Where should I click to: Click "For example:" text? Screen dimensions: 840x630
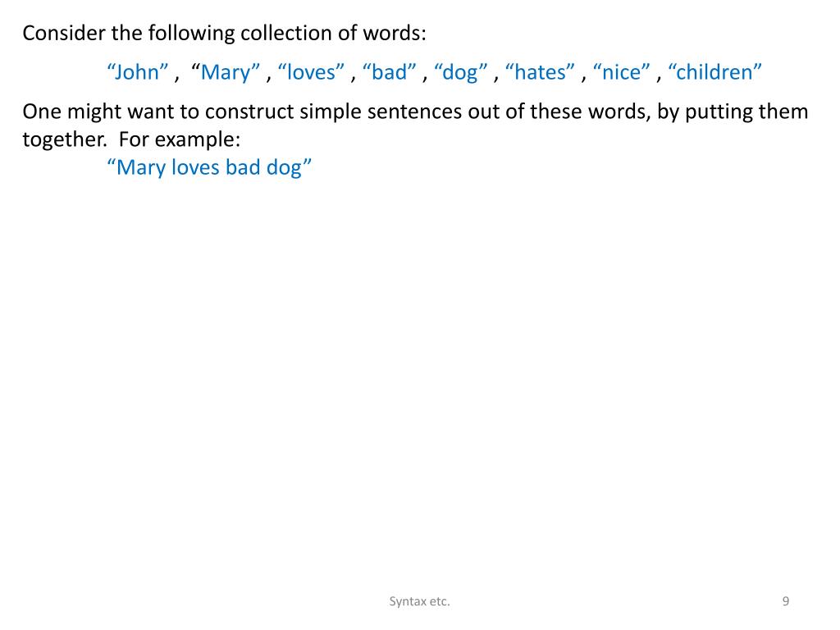coord(180,139)
